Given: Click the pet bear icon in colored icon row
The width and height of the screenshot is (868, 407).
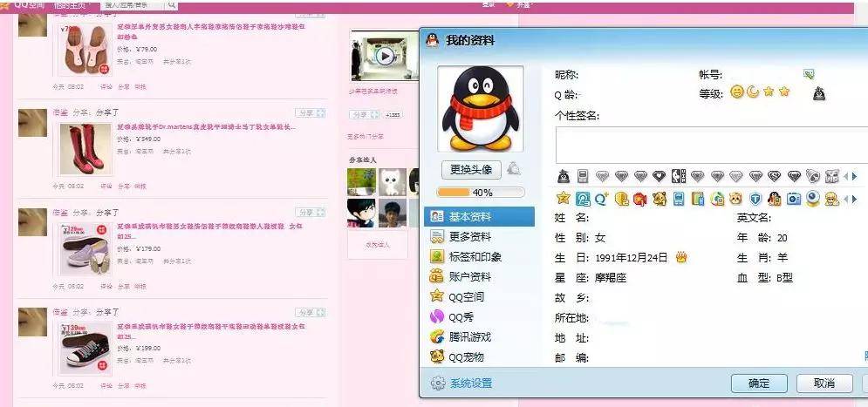Looking at the screenshot, I should [660, 199].
